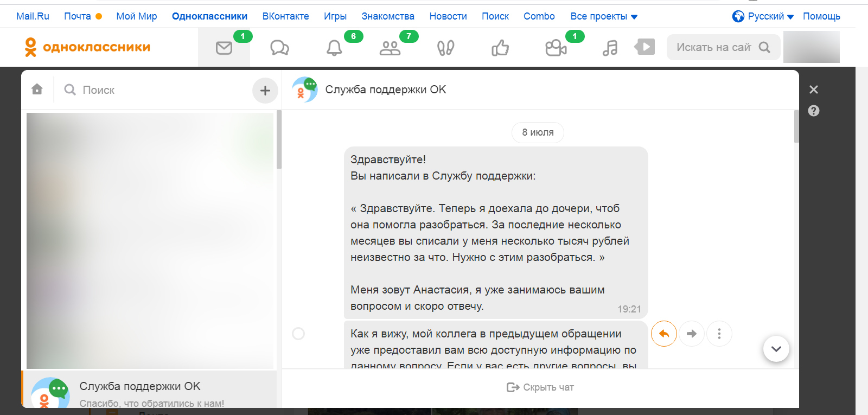Open message options three-dot menu
This screenshot has width=868, height=415.
click(719, 334)
